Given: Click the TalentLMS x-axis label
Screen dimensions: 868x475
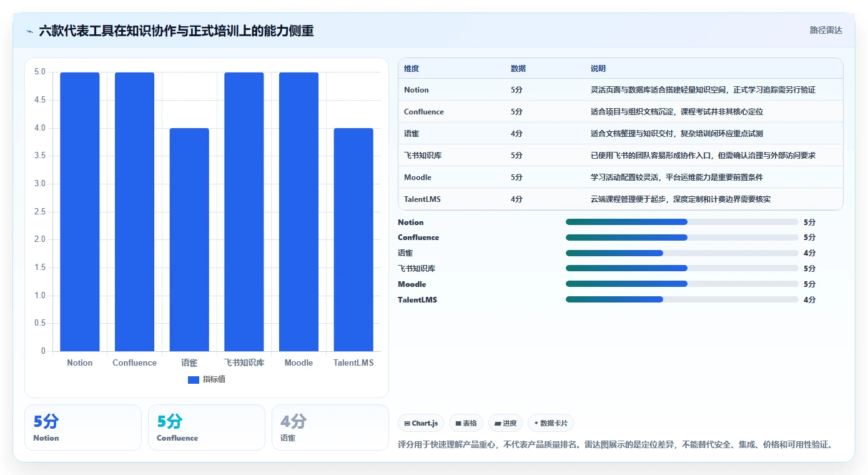Looking at the screenshot, I should 353,363.
